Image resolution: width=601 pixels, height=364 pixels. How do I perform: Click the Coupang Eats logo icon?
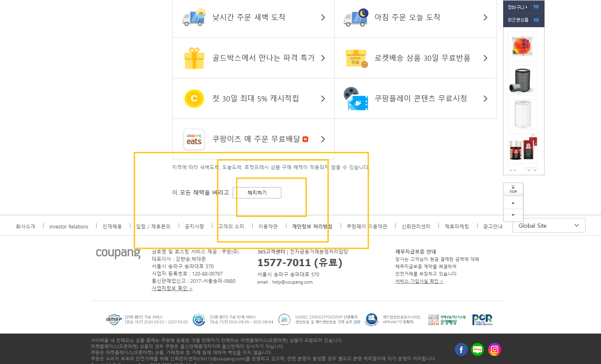pos(194,139)
